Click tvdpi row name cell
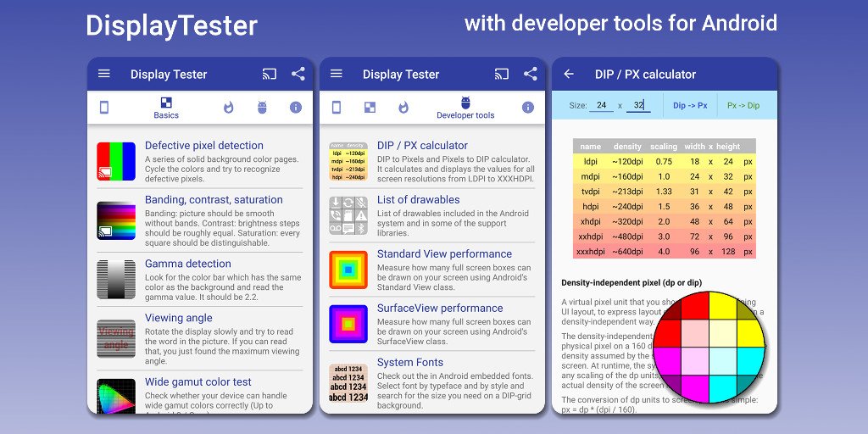868x434 pixels. [591, 192]
